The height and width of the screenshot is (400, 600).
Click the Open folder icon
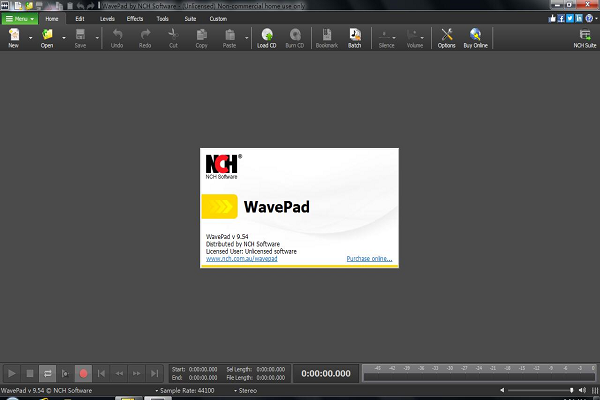(x=47, y=36)
